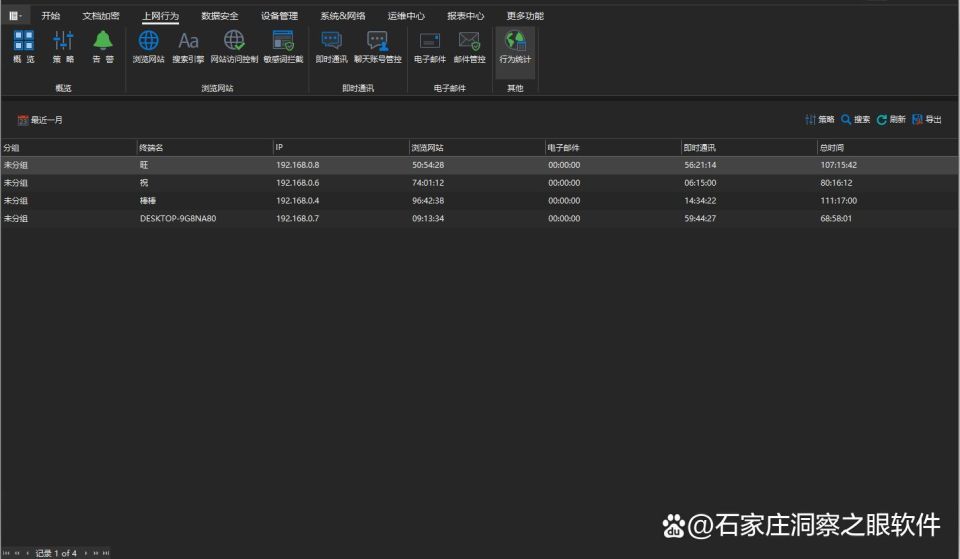Click browsing time cell 09:13:34
This screenshot has width=960, height=559.
[428, 218]
